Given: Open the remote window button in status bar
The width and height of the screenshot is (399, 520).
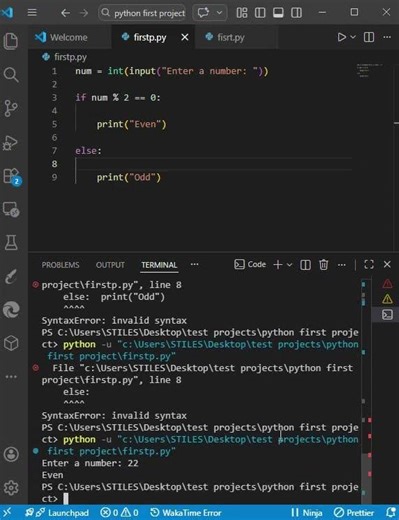Looking at the screenshot, I should pos(7,513).
